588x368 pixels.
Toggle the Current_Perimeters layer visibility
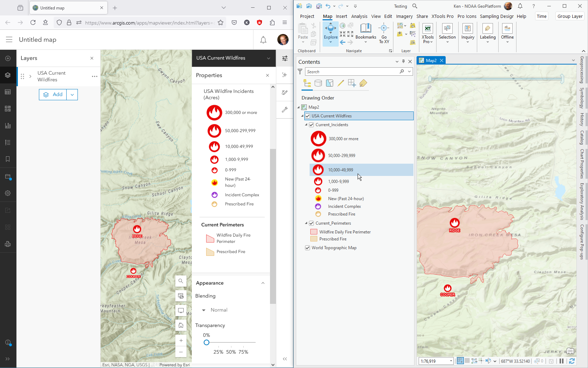312,223
